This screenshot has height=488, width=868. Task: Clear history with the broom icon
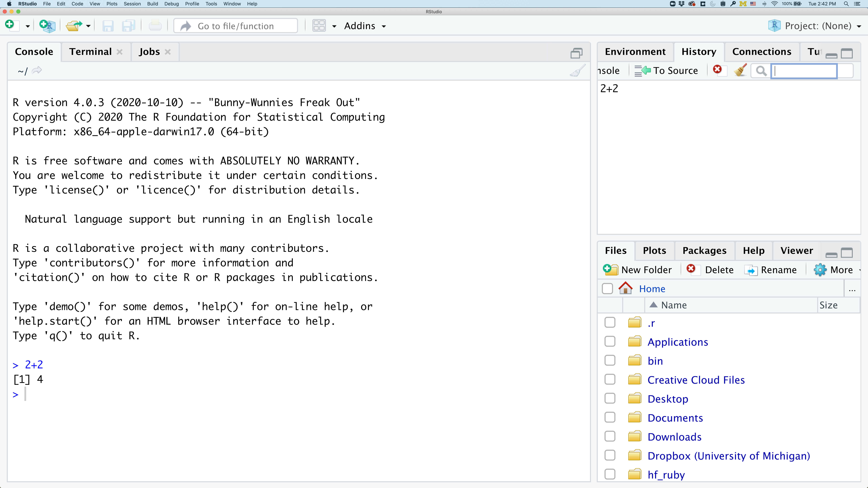740,70
